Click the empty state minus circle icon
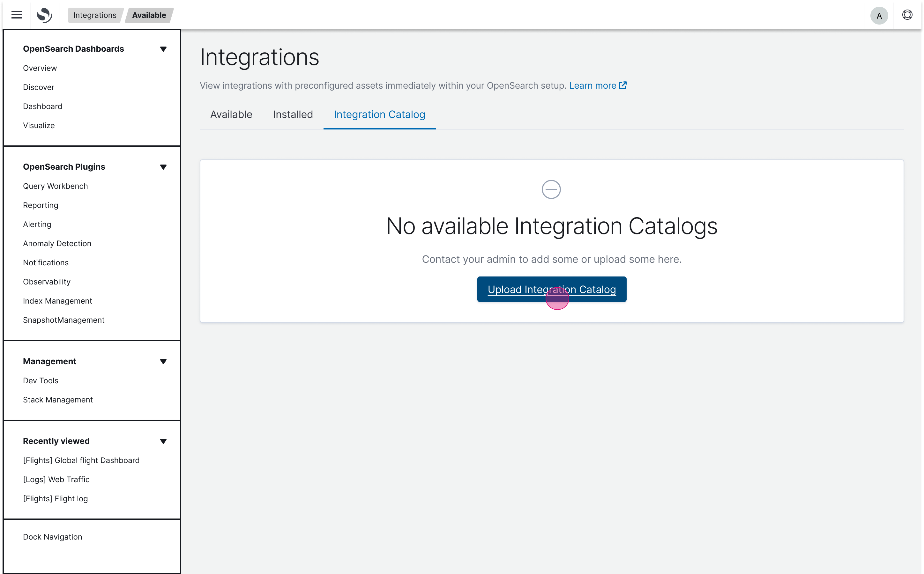 pos(551,189)
